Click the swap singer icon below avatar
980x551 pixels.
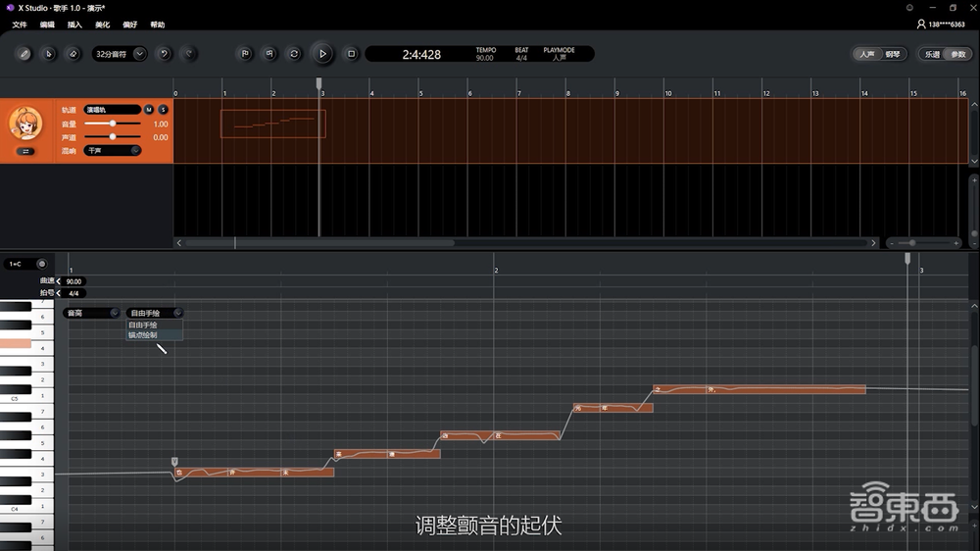click(24, 151)
